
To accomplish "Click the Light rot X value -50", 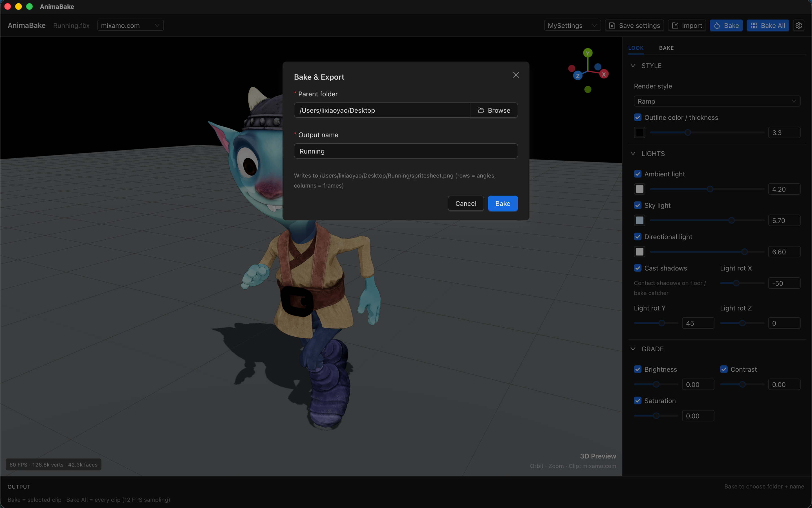I will [784, 283].
